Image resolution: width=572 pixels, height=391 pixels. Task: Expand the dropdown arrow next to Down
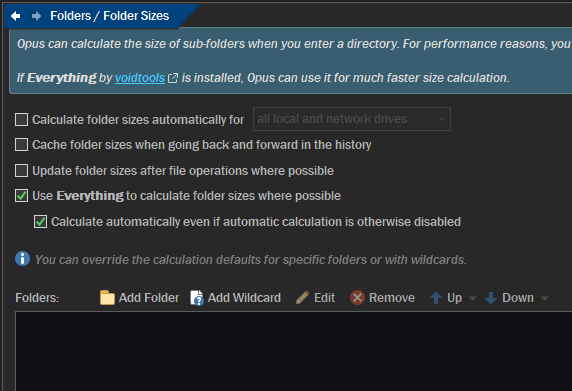point(544,298)
